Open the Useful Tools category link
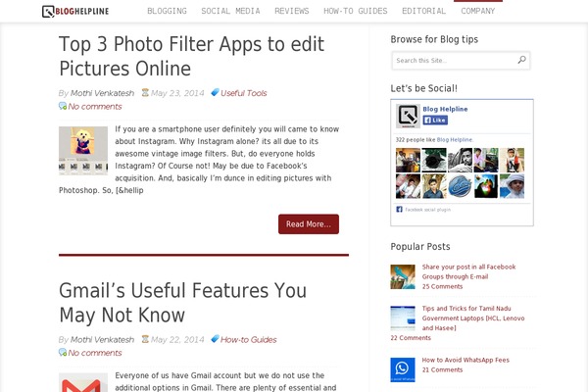Image resolution: width=588 pixels, height=392 pixels. pos(243,93)
